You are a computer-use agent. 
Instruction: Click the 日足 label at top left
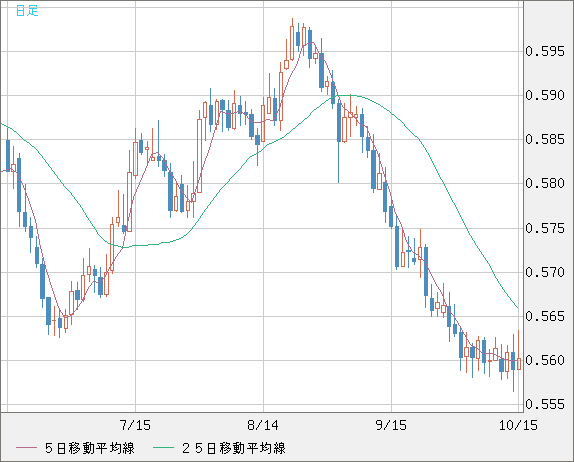click(27, 11)
